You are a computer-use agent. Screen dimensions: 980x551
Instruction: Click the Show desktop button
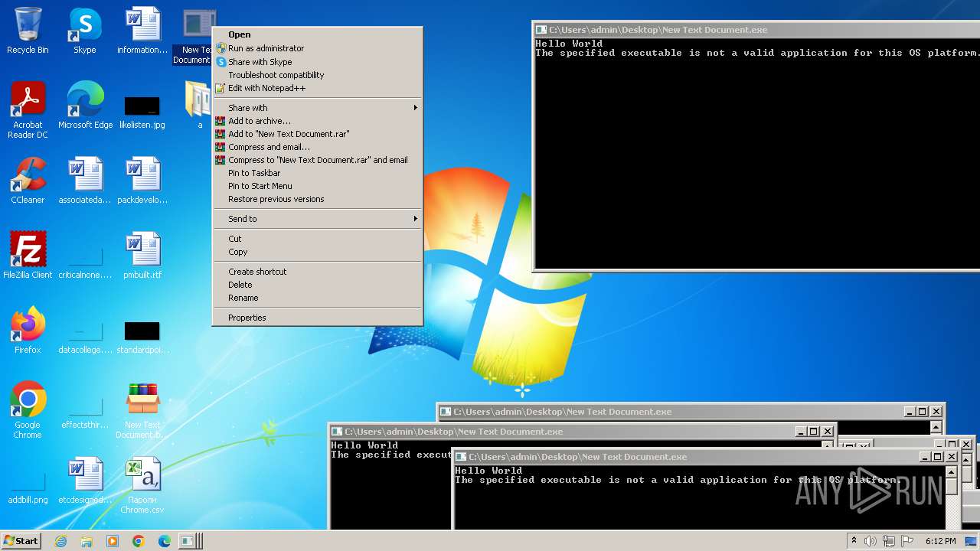coord(972,541)
